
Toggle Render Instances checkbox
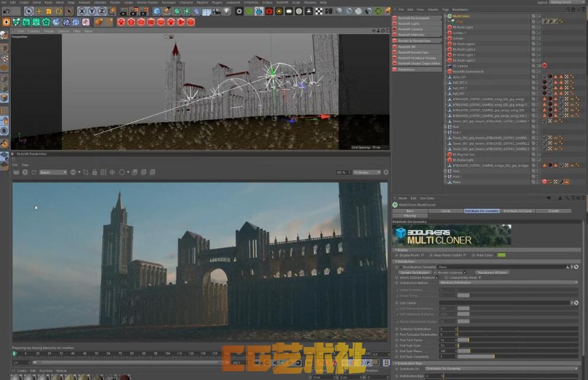(465, 273)
